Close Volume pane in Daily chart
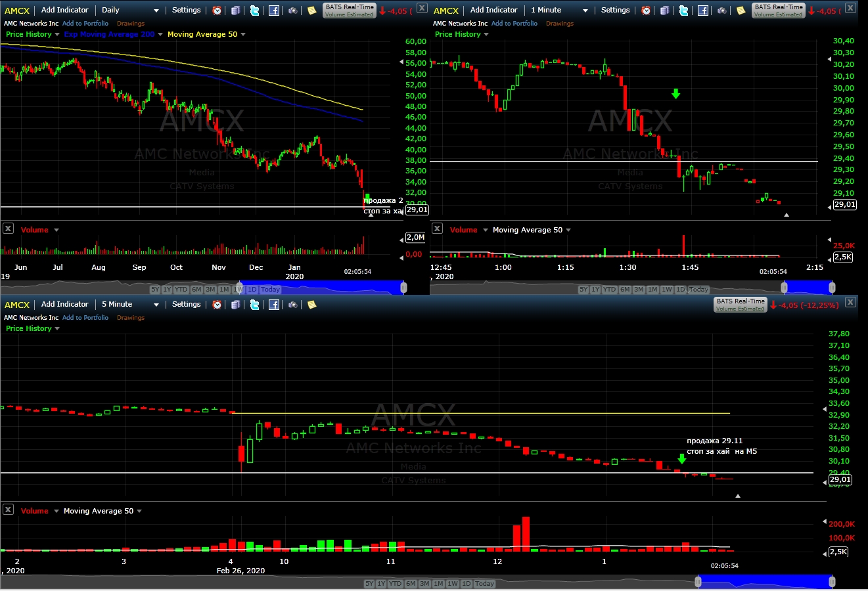 (8, 229)
